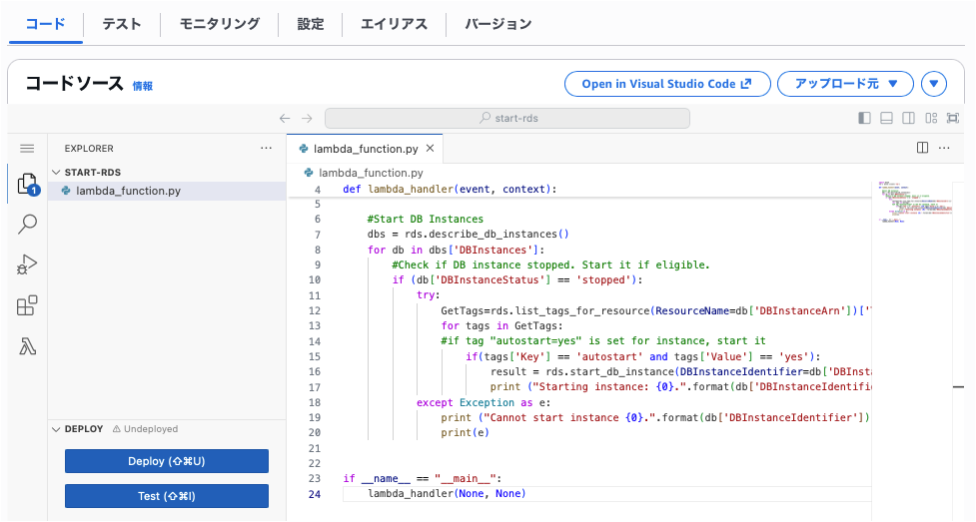The image size is (976, 522).
Task: Switch to the エイリアス tab
Action: pyautogui.click(x=394, y=24)
